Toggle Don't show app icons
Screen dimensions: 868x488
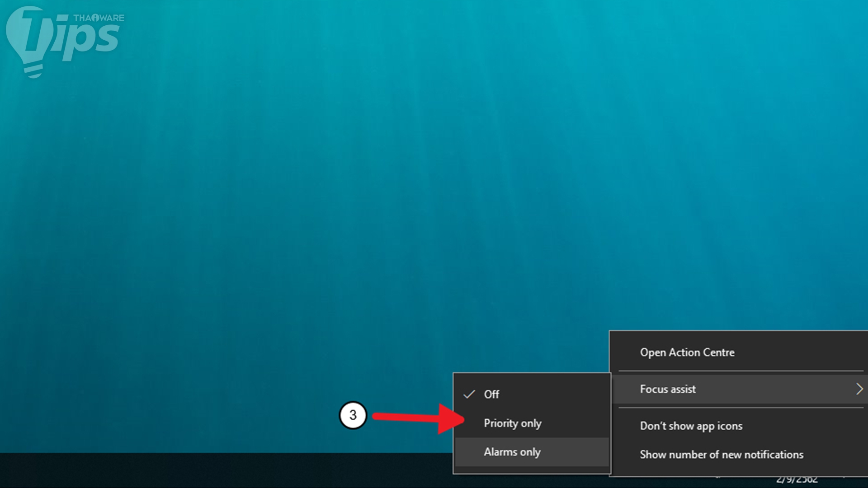pyautogui.click(x=691, y=426)
